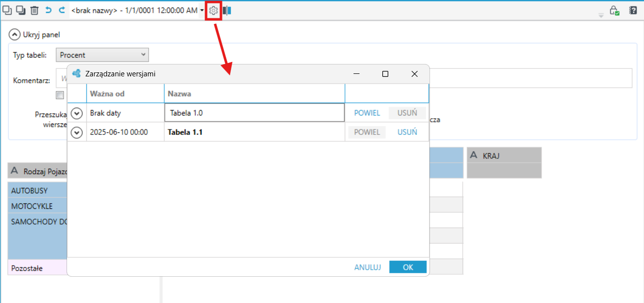Screen dimensions: 644x303
Task: Select the 2025-06-10 00:00 date cell
Action: (125, 132)
